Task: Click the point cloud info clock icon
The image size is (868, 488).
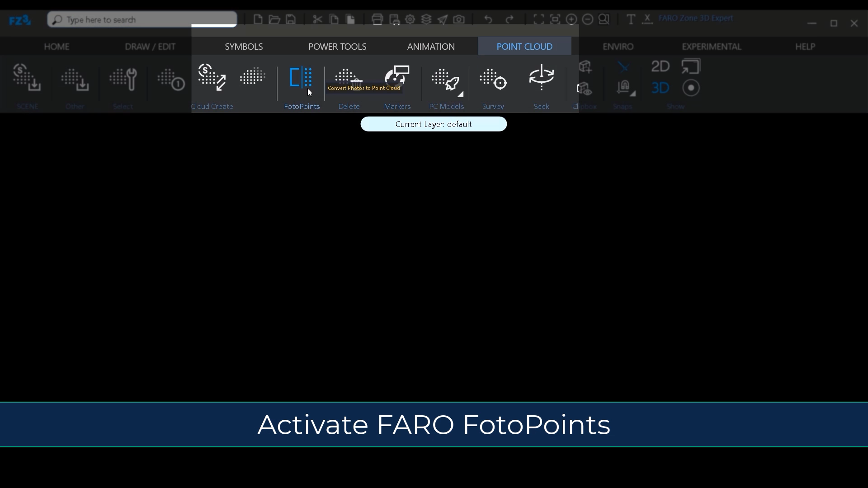Action: click(x=171, y=80)
